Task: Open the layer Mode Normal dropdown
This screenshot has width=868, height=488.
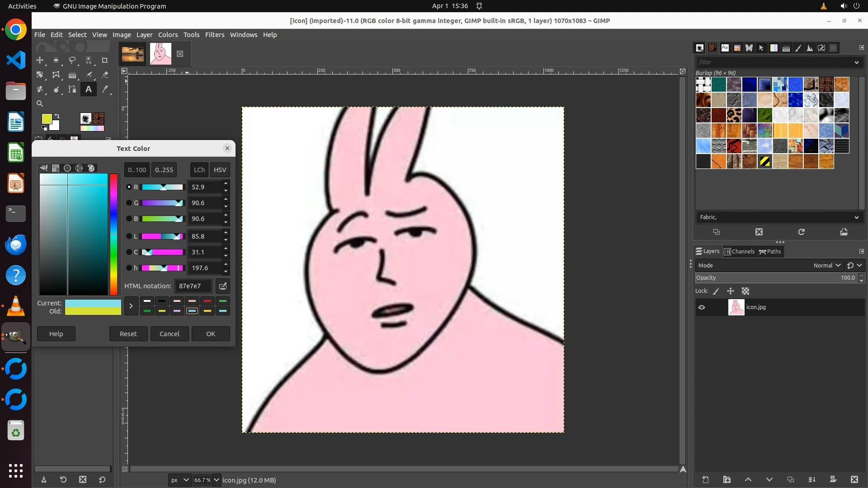Action: (827, 266)
